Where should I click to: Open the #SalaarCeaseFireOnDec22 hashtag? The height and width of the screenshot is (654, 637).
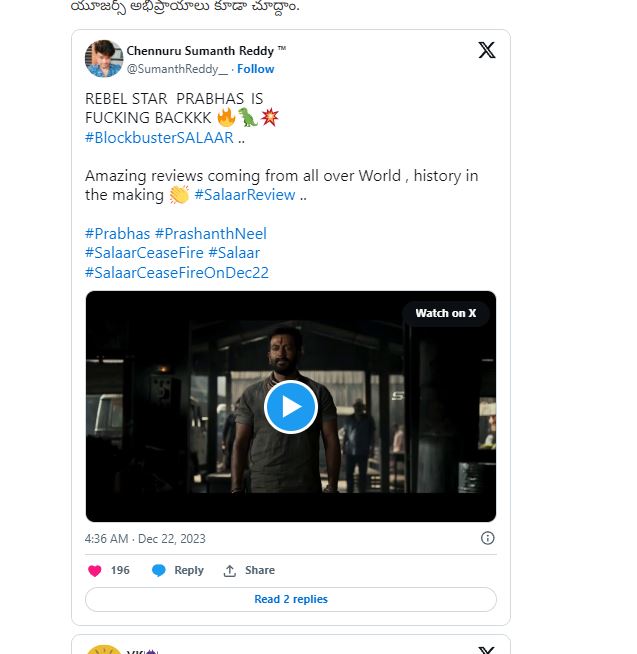click(177, 272)
